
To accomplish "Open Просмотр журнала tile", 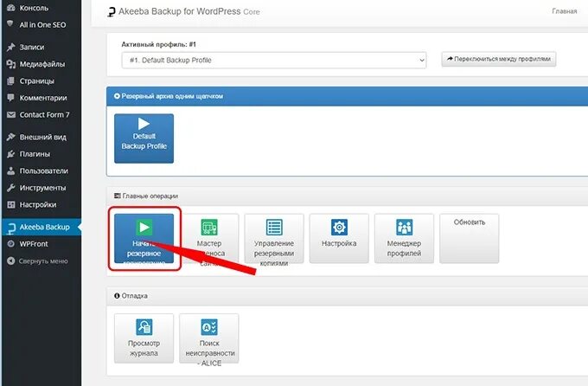I will tap(144, 338).
